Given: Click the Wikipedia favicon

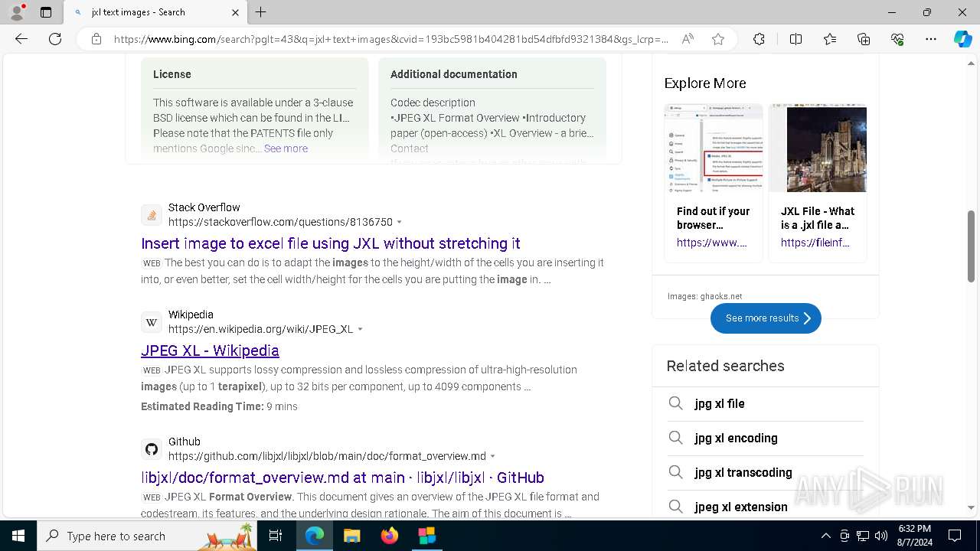Looking at the screenshot, I should click(x=152, y=322).
